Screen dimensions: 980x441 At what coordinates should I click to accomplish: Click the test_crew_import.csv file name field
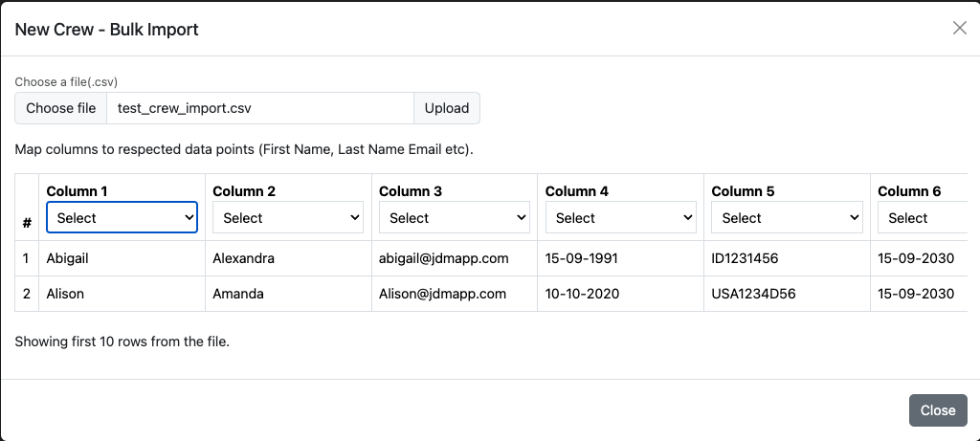click(259, 108)
